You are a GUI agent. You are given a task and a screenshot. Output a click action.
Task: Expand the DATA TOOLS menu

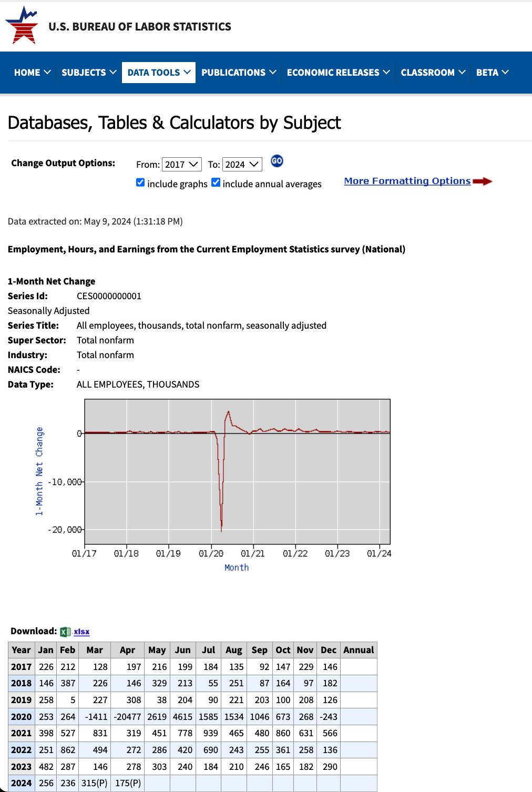pyautogui.click(x=158, y=73)
